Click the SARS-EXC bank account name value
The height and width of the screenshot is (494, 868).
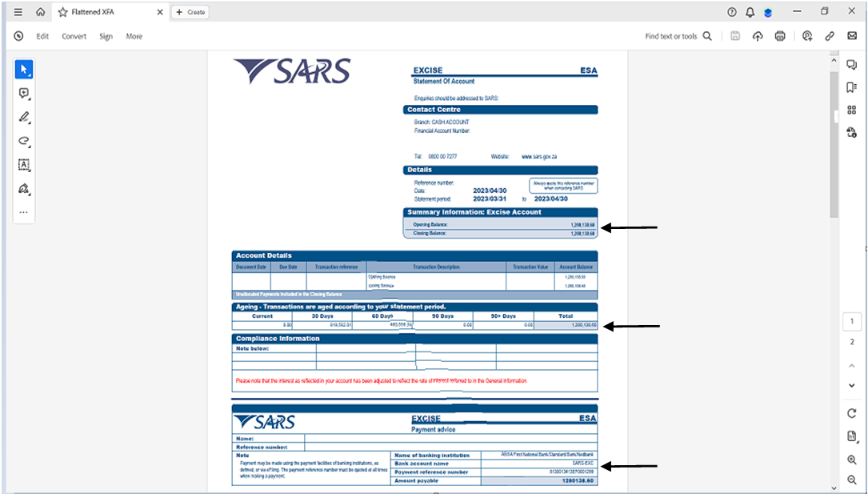coord(583,463)
